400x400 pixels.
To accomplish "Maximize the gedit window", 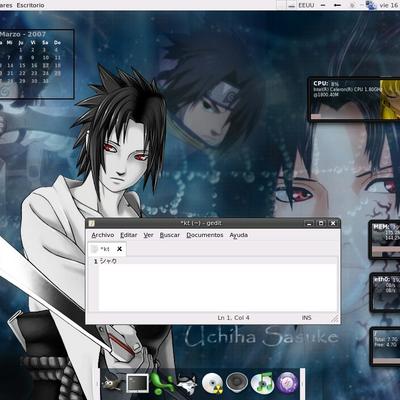I will [x=321, y=223].
